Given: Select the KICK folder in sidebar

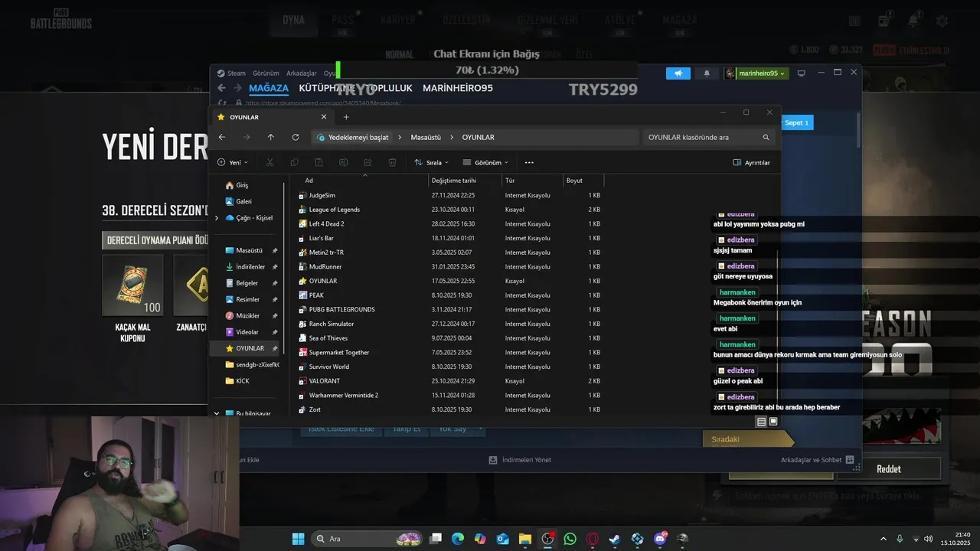Looking at the screenshot, I should coord(242,380).
